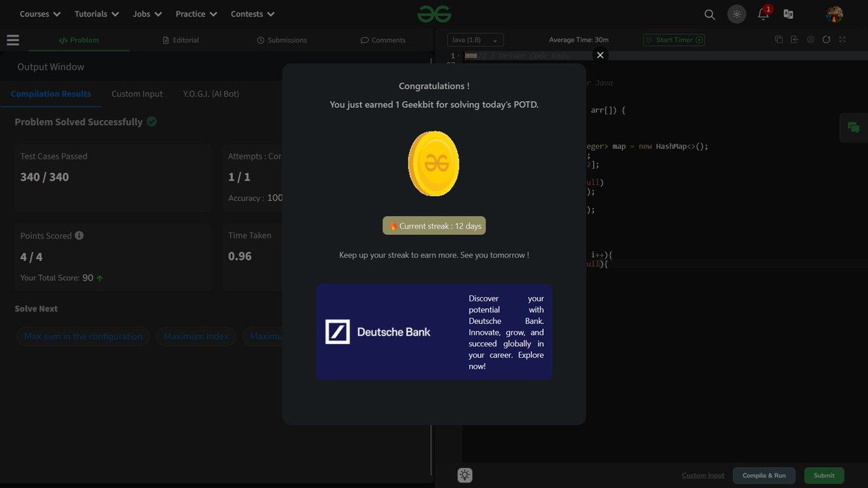Open notifications bell icon
Screen dimensions: 868x488
[x=763, y=14]
